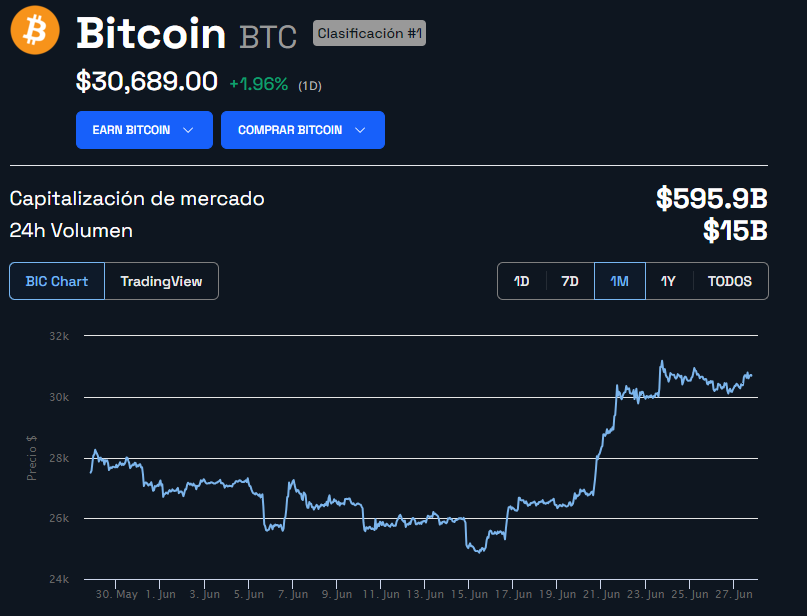Viewport: 807px width, 616px height.
Task: Select the 7D timeframe
Action: point(569,281)
